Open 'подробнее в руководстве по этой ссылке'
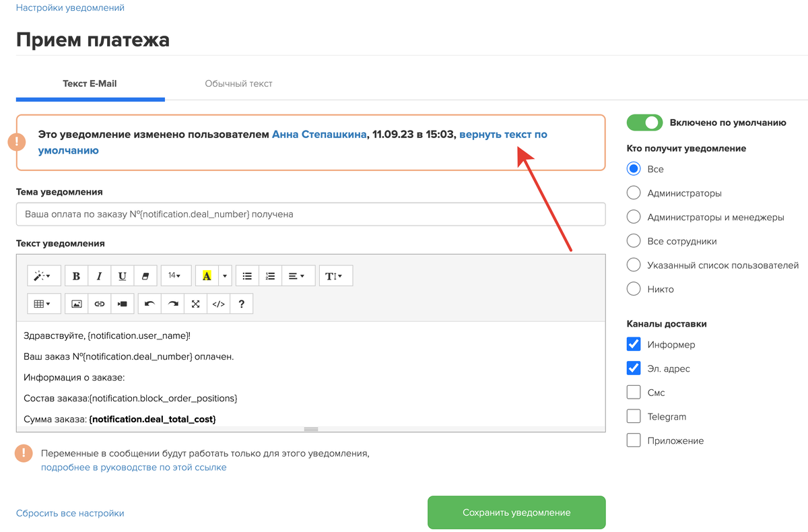 click(134, 467)
